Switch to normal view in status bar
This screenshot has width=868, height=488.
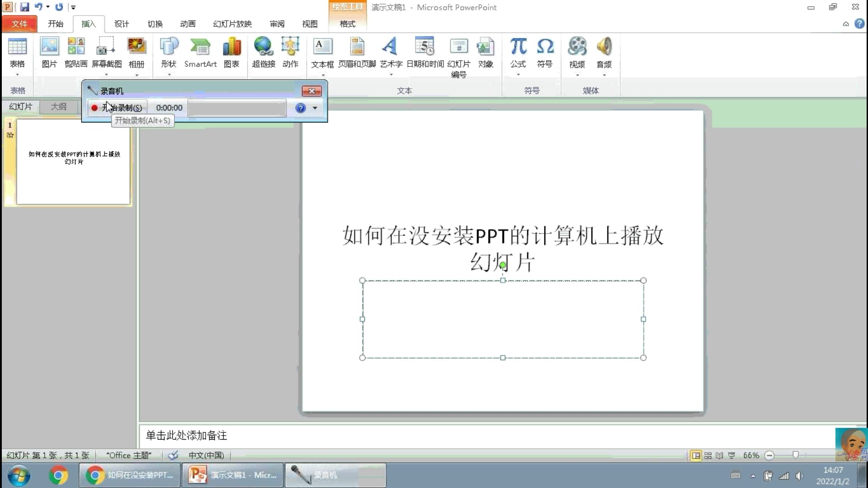coord(696,455)
